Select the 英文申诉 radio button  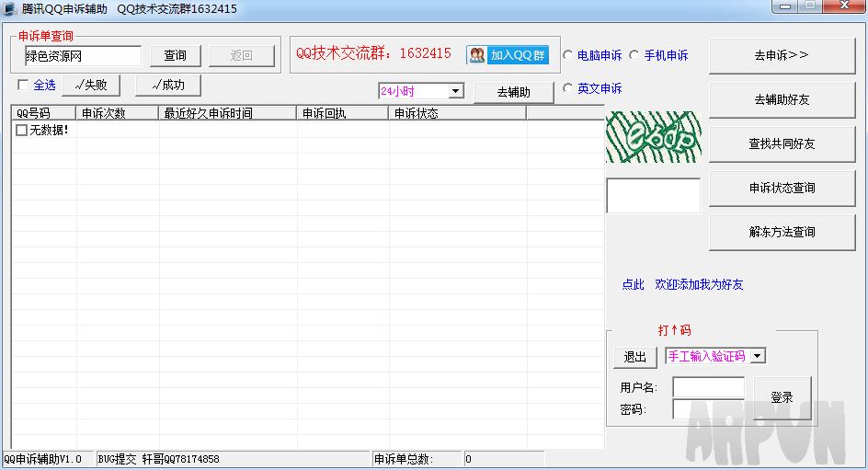click(x=568, y=88)
